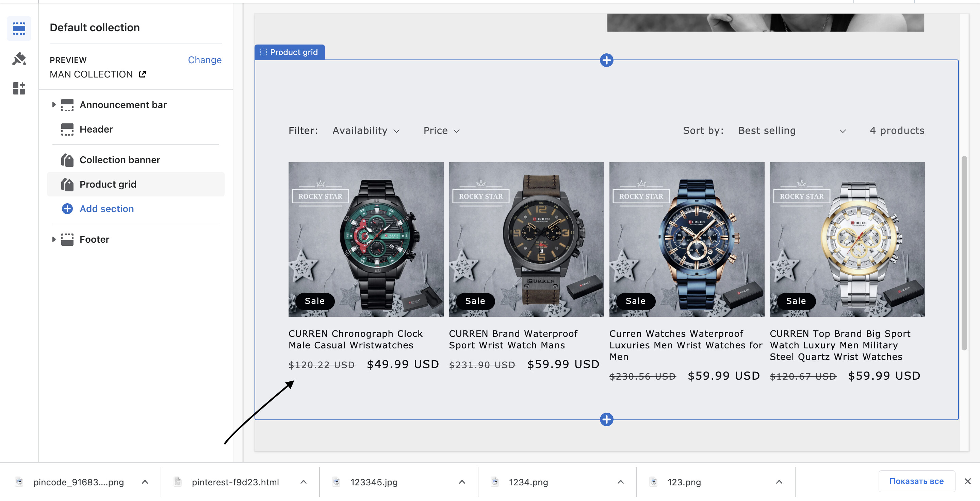Screen dimensions: 980x501
Task: Select the Product grid section in sidebar
Action: tap(108, 184)
